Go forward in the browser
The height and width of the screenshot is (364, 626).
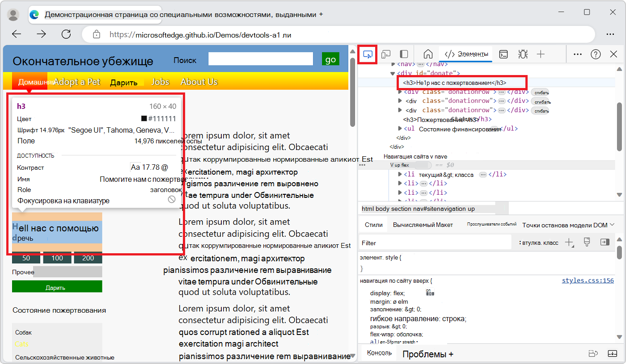pos(42,34)
